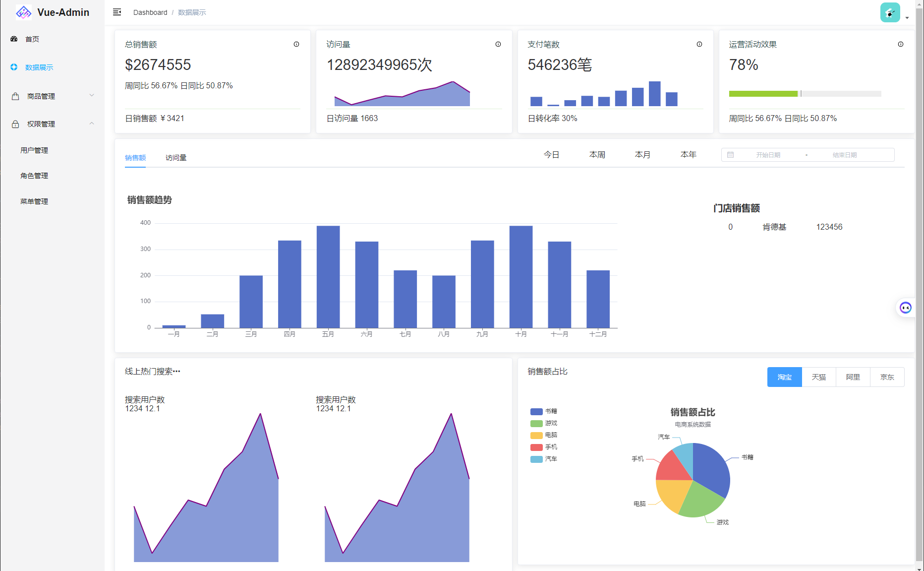Open the avatar dropdown caret
Viewport: 924px width, 571px height.
tap(907, 18)
